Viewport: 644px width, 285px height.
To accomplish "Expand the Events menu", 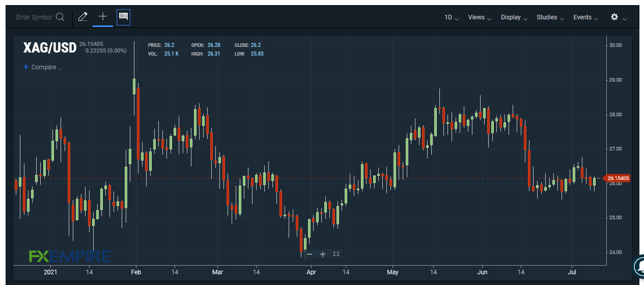I will (x=585, y=17).
